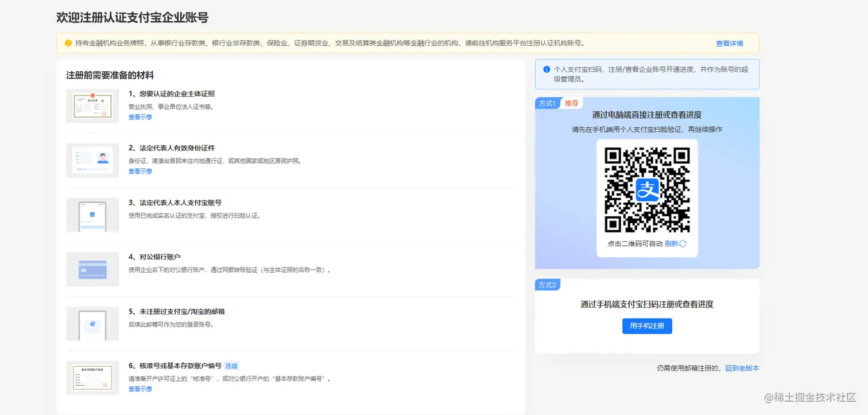The height and width of the screenshot is (415, 868).
Task: Open the basic deposit account info thumbnail
Action: 92,378
